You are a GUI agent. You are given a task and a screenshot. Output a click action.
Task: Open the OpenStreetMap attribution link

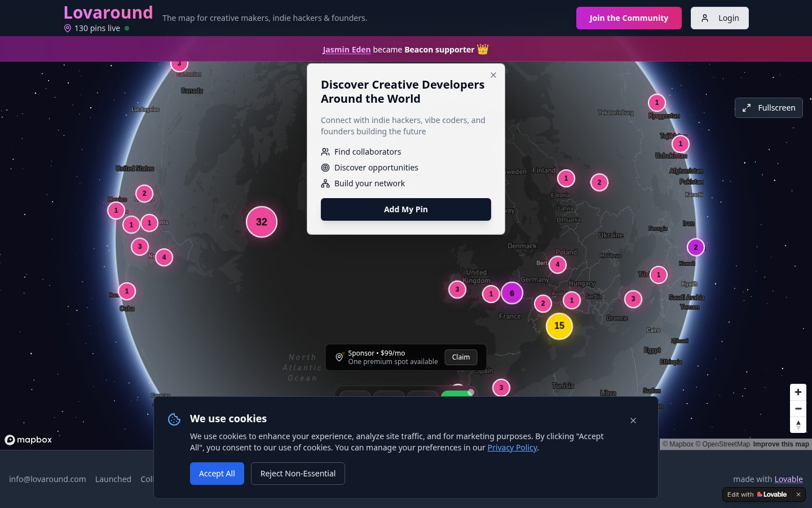[x=722, y=444]
